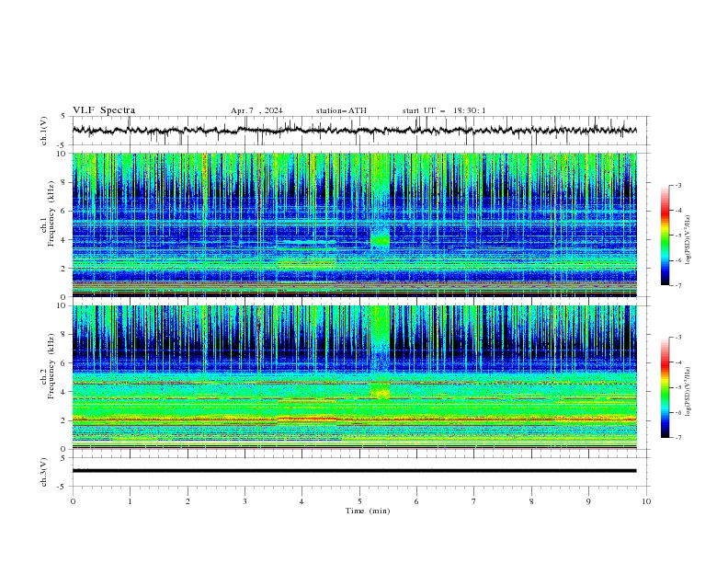The image size is (728, 563).
Task: Click the '10' frequency tick of ch.2 panel
Action: pyautogui.click(x=63, y=305)
